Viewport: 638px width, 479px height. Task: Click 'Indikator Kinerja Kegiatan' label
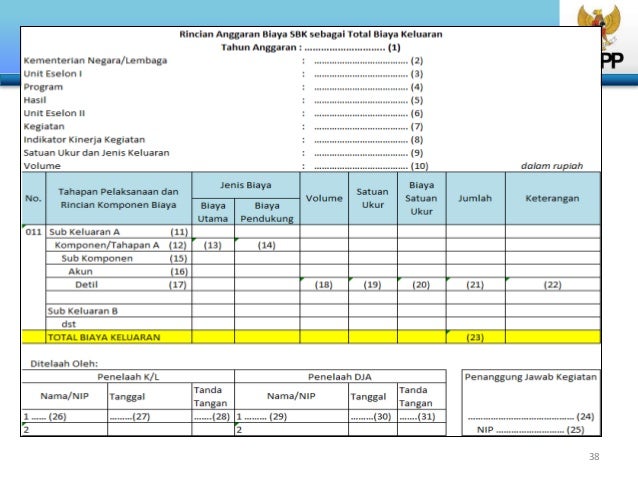point(84,140)
